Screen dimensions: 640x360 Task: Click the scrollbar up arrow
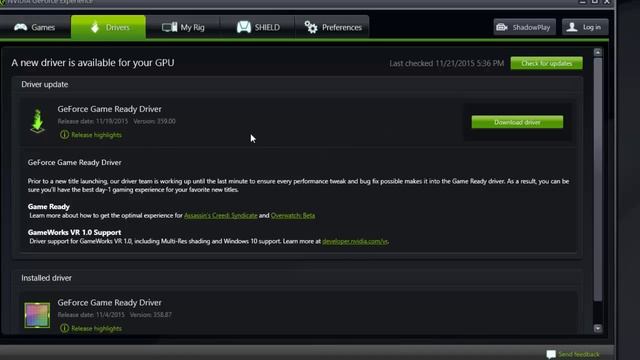coord(598,52)
